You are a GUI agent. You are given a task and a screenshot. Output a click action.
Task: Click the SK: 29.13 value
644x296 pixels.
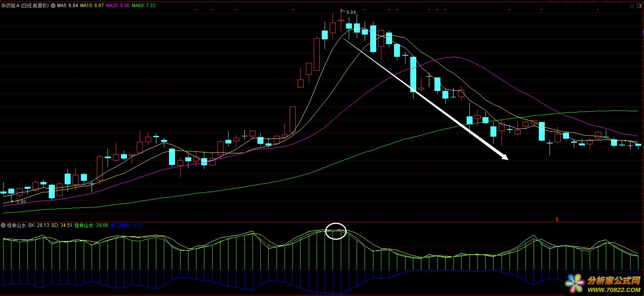39,225
